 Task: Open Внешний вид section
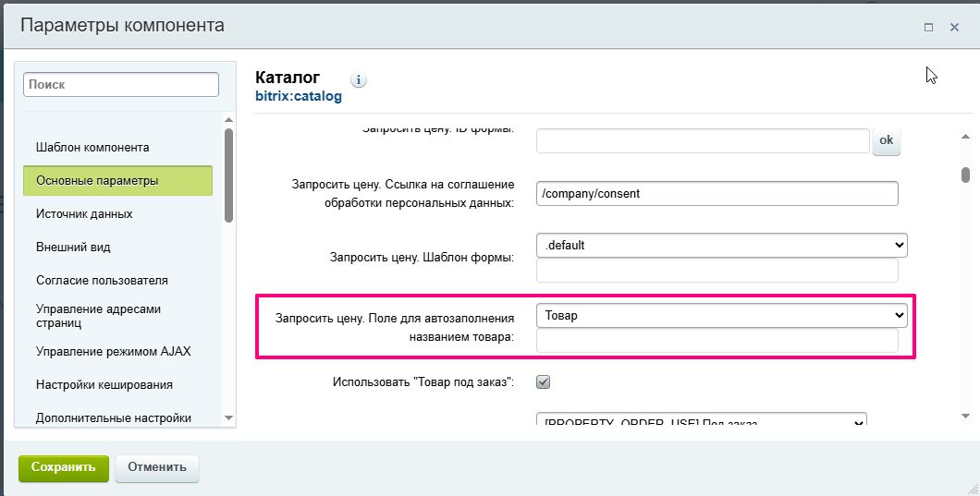73,248
